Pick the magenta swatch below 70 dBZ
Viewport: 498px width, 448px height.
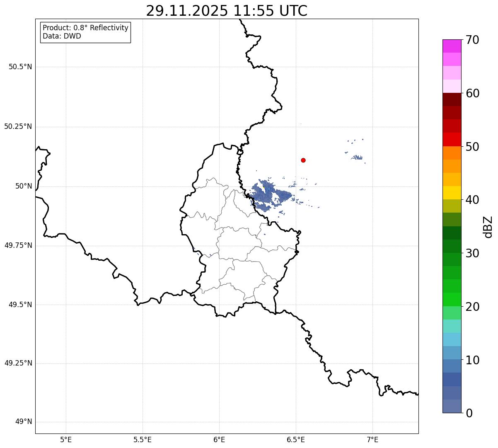point(452,46)
